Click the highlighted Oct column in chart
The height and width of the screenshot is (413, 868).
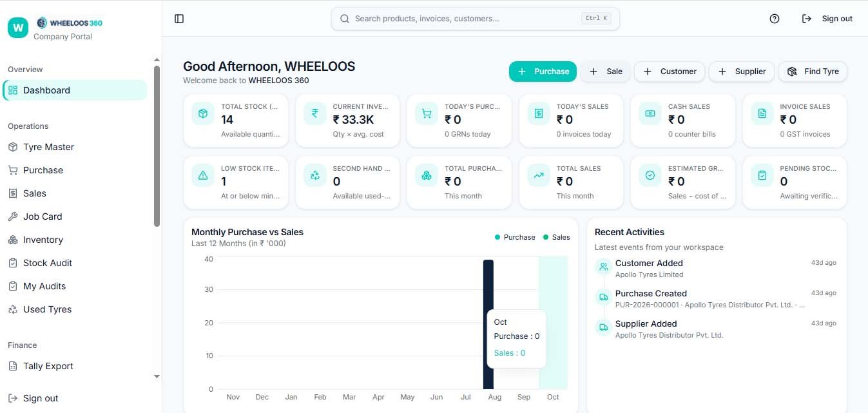[x=553, y=322]
